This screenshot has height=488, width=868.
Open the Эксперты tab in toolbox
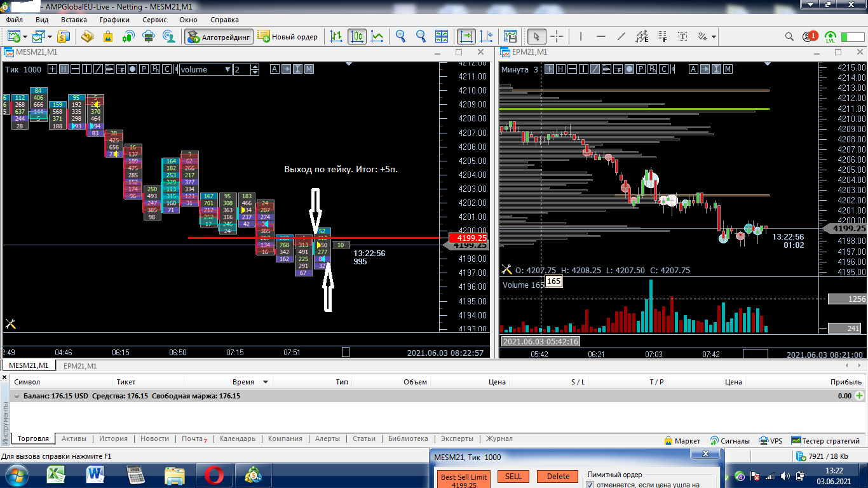pyautogui.click(x=458, y=439)
